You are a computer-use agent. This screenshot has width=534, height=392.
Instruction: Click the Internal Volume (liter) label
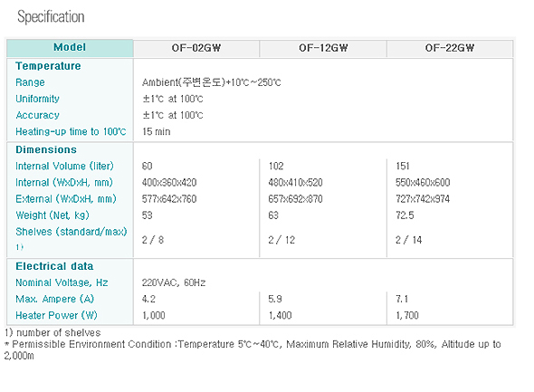(x=64, y=166)
